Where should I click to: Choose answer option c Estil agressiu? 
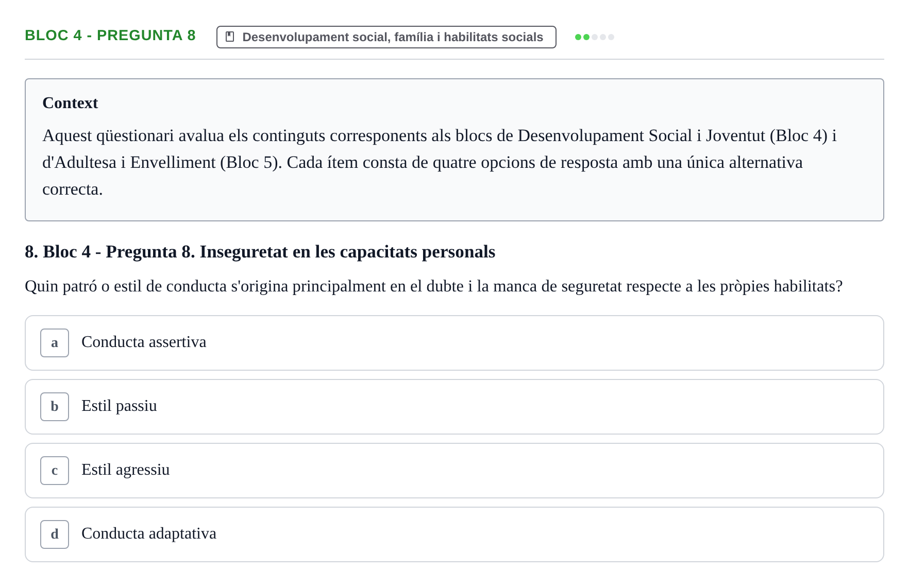point(454,471)
